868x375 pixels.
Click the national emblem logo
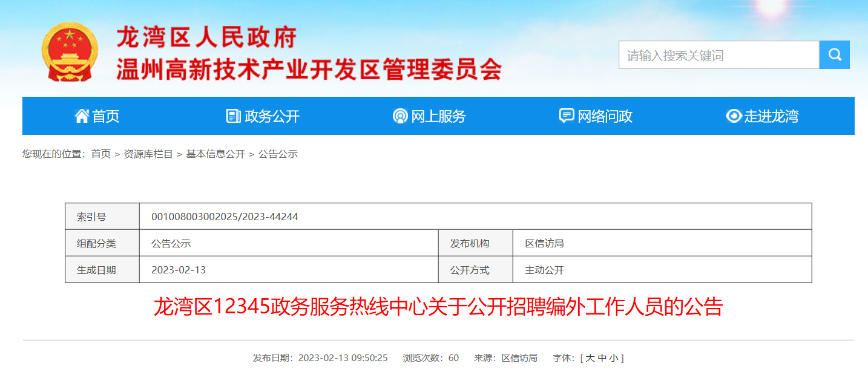70,52
